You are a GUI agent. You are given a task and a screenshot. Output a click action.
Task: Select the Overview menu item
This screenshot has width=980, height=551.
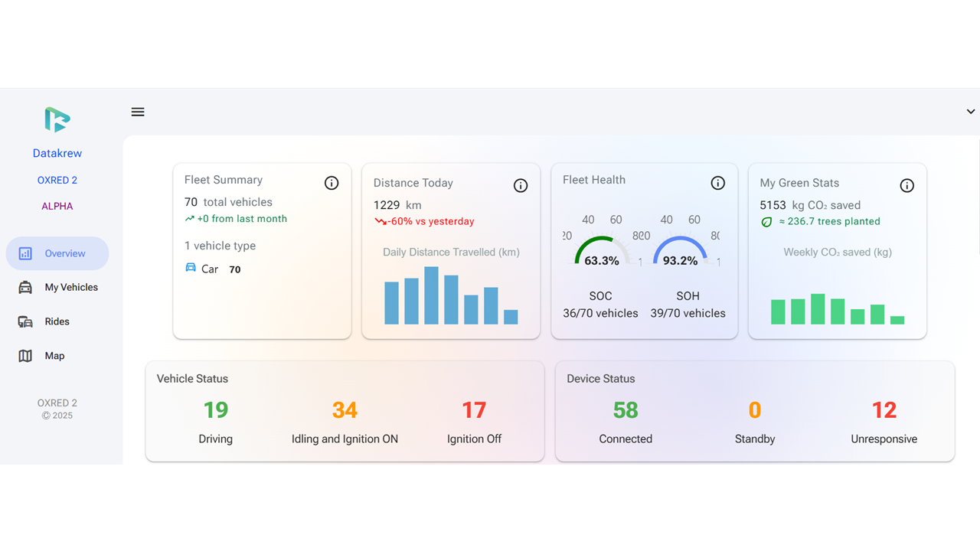[x=57, y=253]
